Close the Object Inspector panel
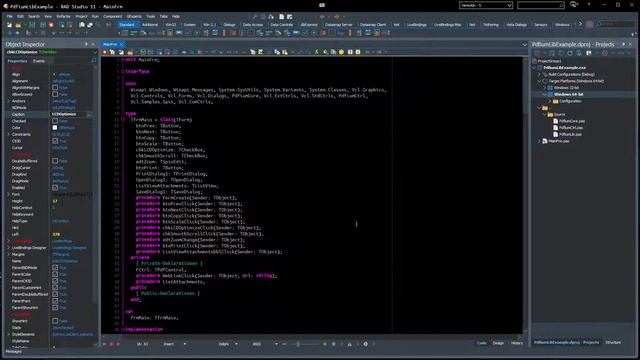The height and width of the screenshot is (360, 640). coord(93,44)
